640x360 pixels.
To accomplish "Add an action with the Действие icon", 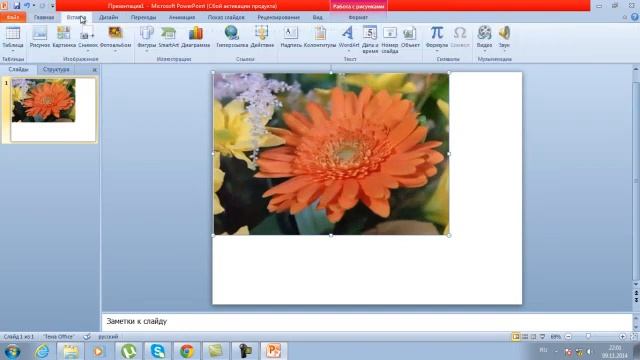I will (x=262, y=37).
